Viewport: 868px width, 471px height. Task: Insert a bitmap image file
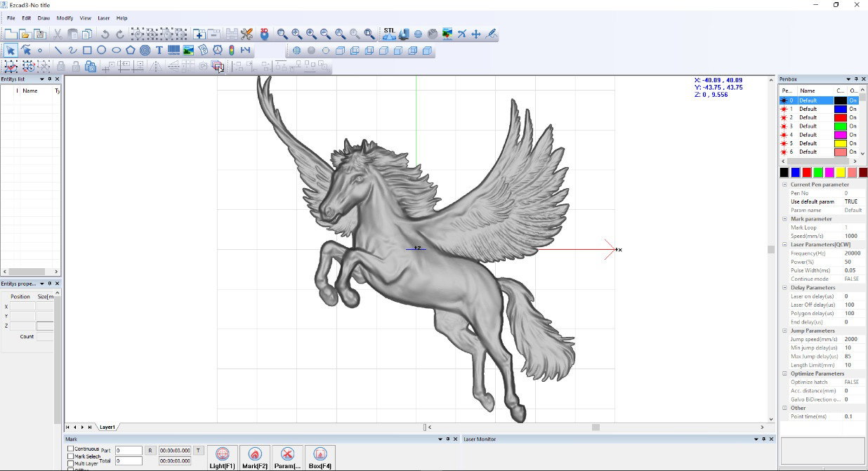(188, 50)
